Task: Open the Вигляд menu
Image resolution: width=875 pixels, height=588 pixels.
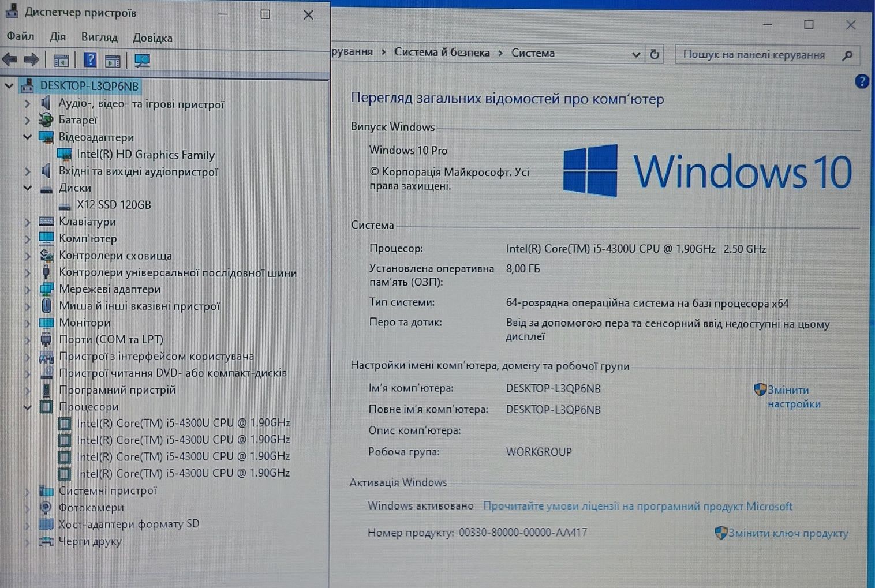Action: click(99, 38)
